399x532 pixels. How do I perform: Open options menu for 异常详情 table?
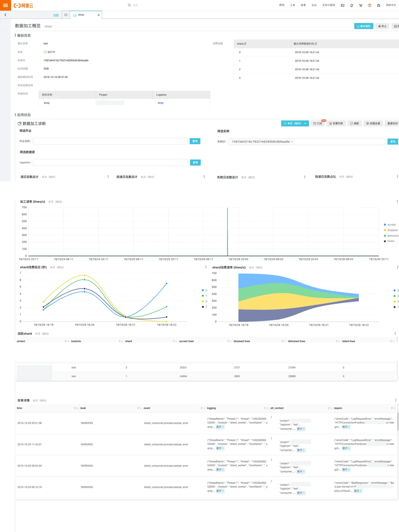point(396,400)
